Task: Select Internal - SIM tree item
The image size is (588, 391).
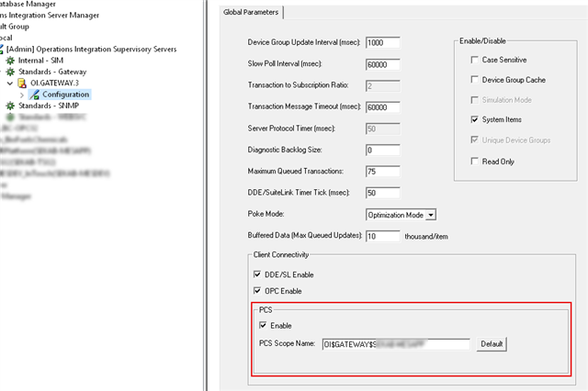Action: coord(40,61)
